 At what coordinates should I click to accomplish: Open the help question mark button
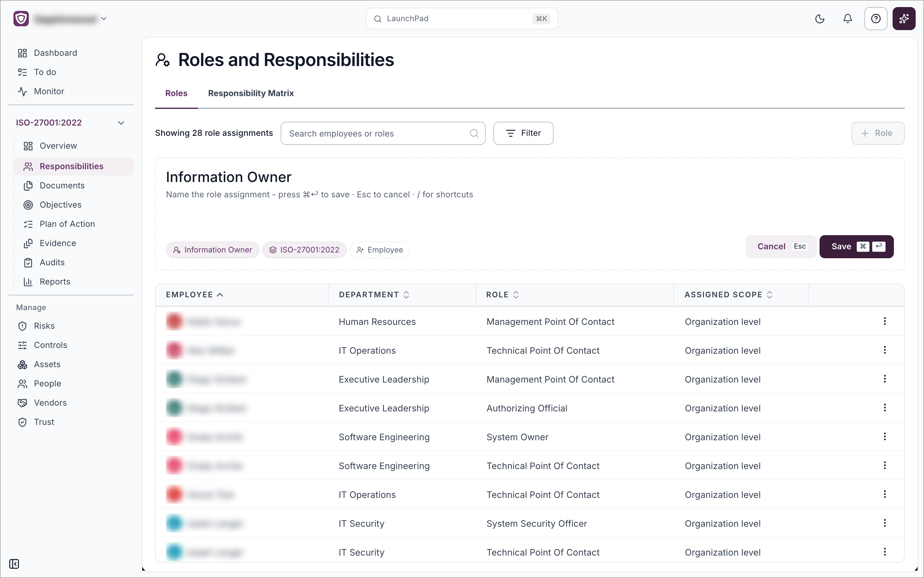click(x=876, y=19)
